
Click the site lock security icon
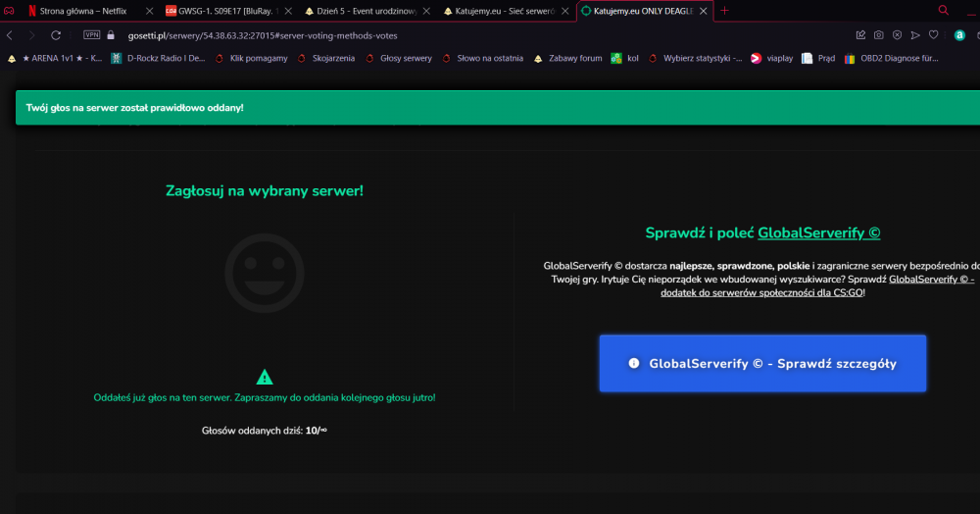tap(111, 35)
